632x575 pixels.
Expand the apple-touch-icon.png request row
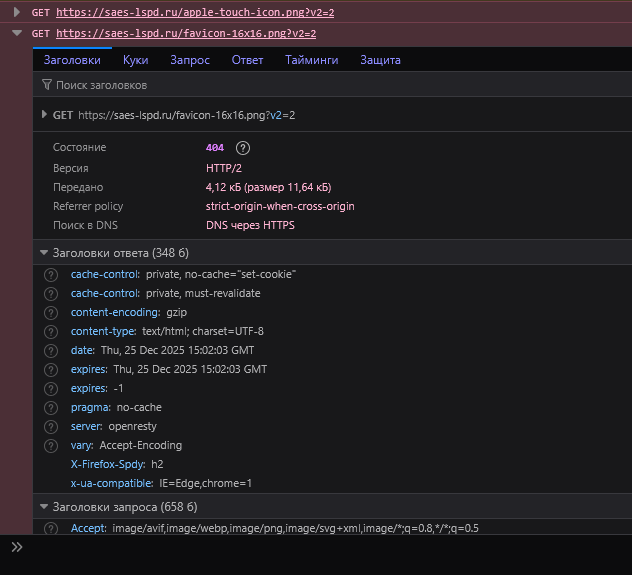(x=16, y=12)
